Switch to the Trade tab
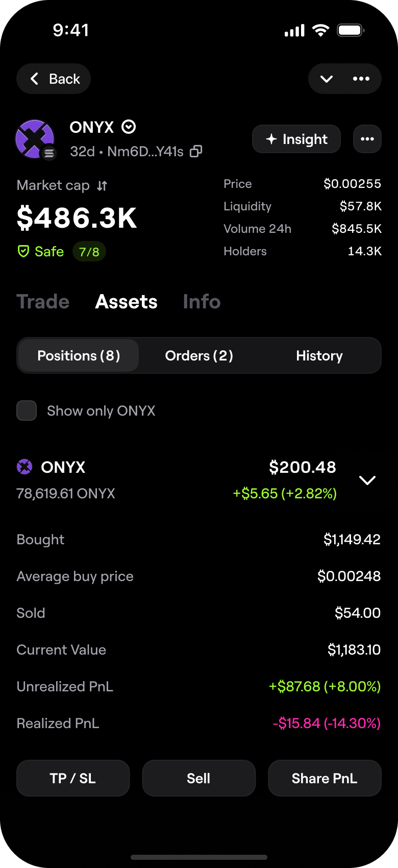Image resolution: width=398 pixels, height=868 pixels. click(x=43, y=302)
